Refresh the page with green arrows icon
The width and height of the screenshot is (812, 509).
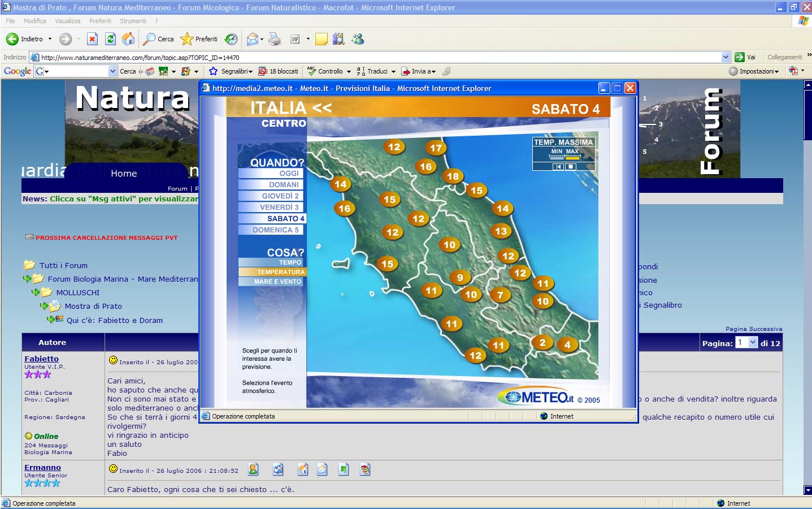coord(111,39)
